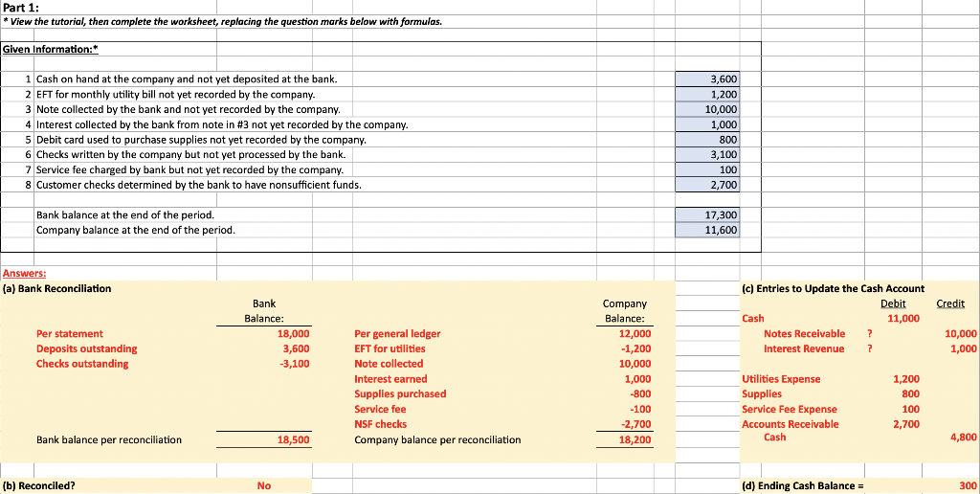
Task: Select the 18,500 bank reconciliation total
Action: pyautogui.click(x=293, y=439)
